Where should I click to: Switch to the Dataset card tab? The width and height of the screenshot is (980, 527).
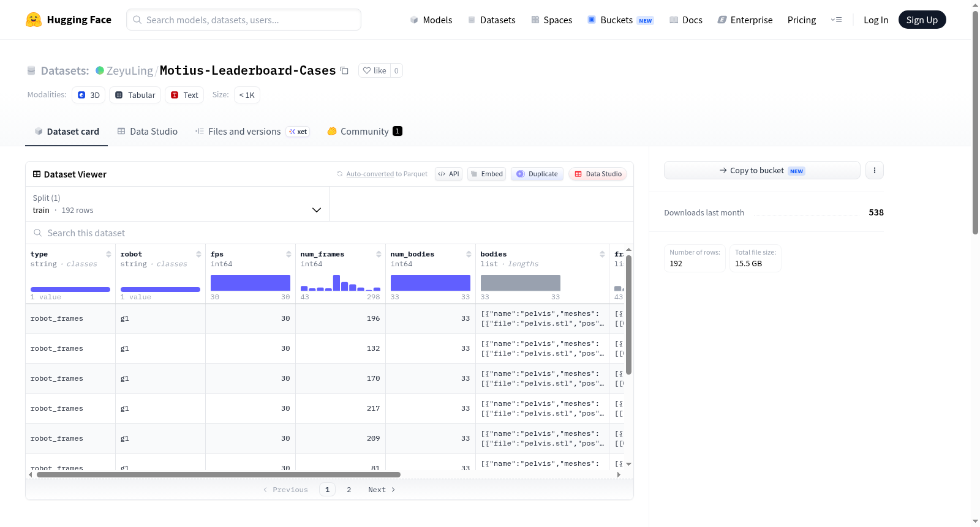click(66, 131)
